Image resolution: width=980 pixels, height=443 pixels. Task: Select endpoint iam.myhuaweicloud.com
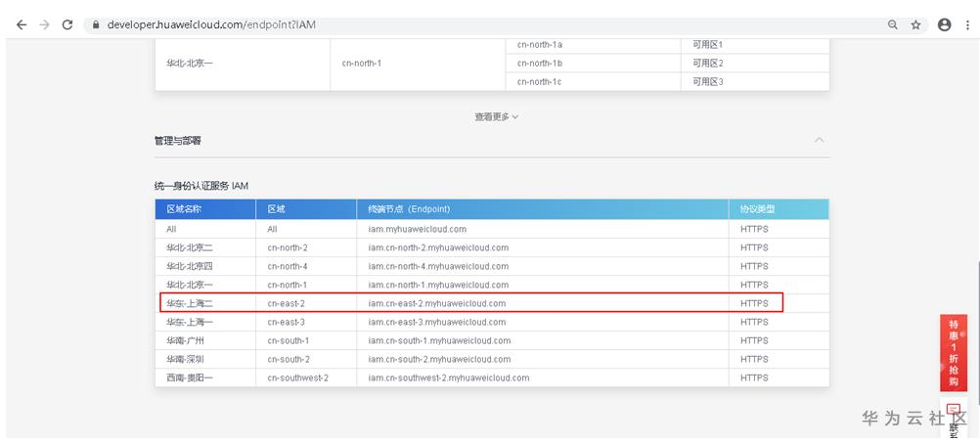[x=417, y=229]
